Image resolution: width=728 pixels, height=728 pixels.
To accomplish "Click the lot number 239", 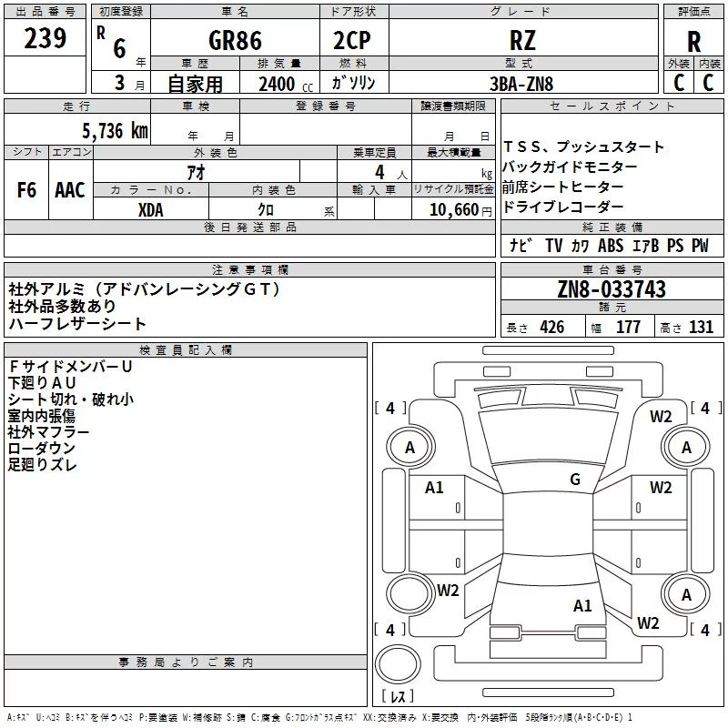I will pyautogui.click(x=45, y=38).
